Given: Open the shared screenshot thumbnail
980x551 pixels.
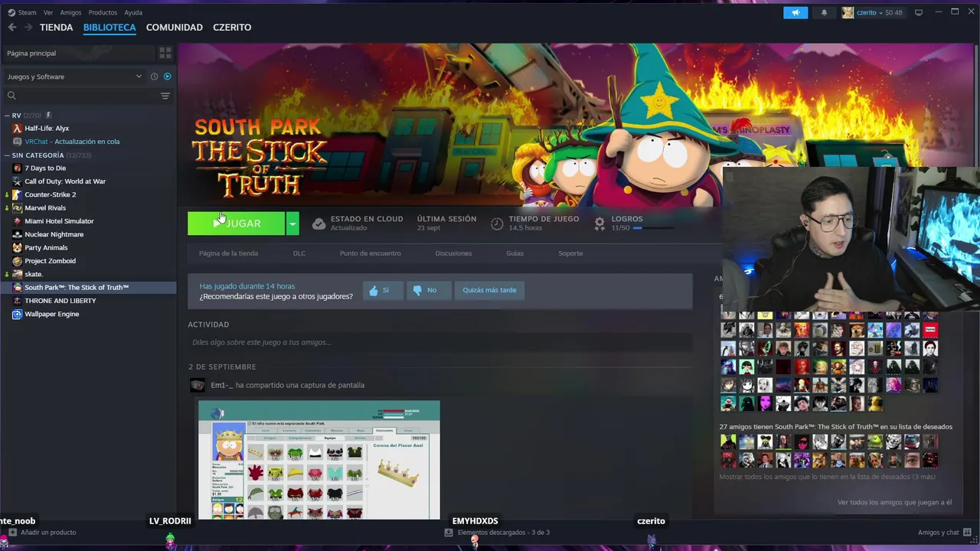Looking at the screenshot, I should pos(319,460).
